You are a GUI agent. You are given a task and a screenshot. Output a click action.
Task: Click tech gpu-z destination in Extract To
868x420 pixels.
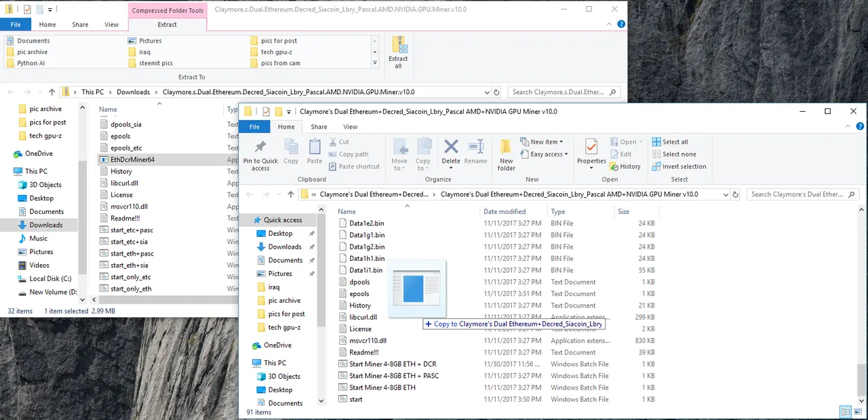(277, 52)
